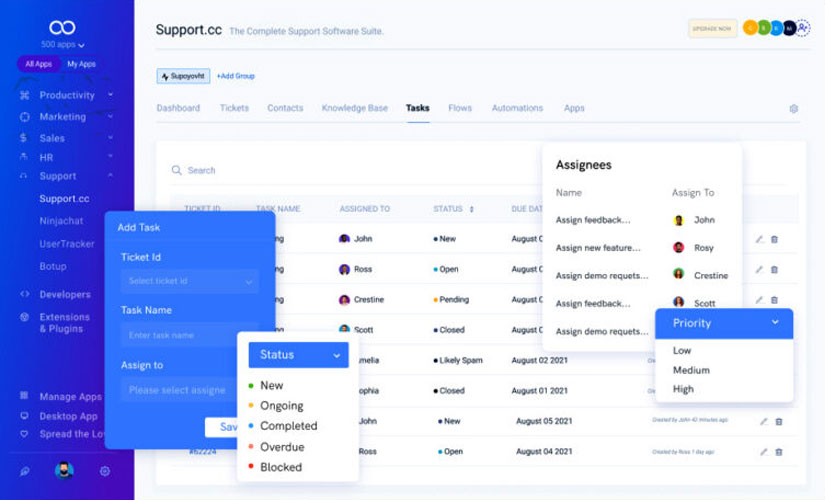
Task: Click the Save button in Add Task
Action: pyautogui.click(x=222, y=427)
